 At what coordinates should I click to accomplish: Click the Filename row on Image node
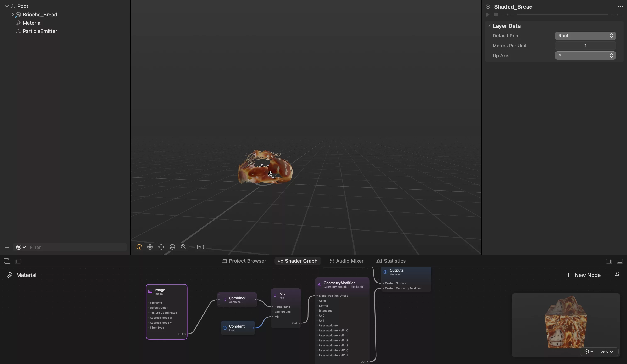pyautogui.click(x=156, y=303)
